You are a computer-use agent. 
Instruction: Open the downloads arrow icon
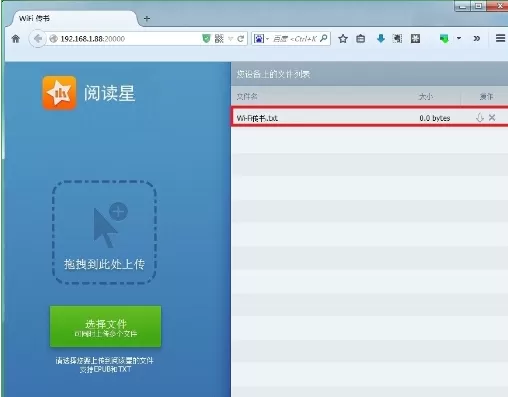coord(381,39)
